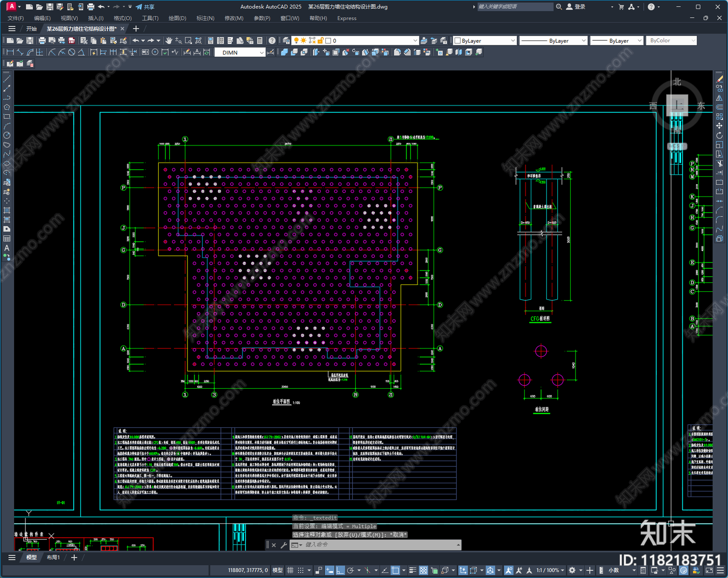Toggle ortho mode in status bar
728x578 pixels.
click(x=340, y=570)
